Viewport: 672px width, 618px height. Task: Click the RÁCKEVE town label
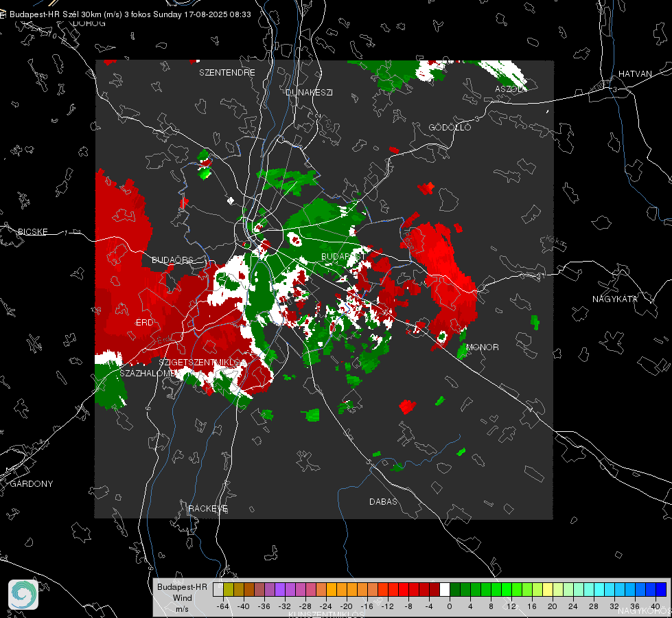(x=208, y=509)
